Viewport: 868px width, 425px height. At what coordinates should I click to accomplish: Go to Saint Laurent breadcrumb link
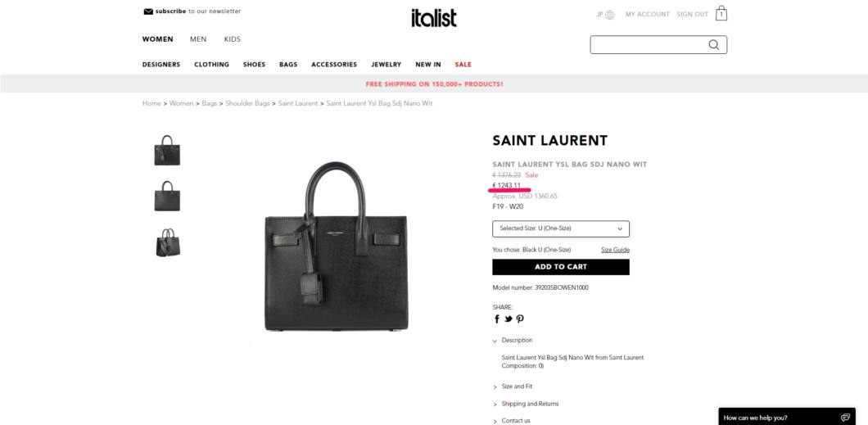(298, 103)
